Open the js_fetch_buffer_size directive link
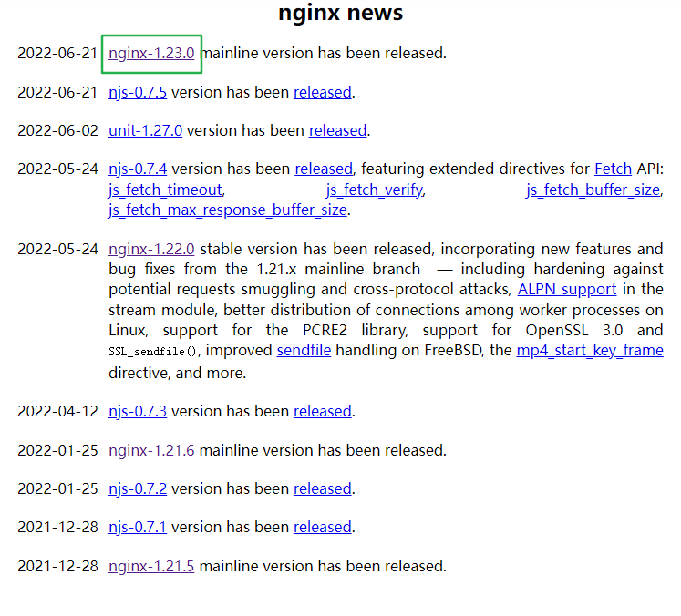 pos(593,190)
